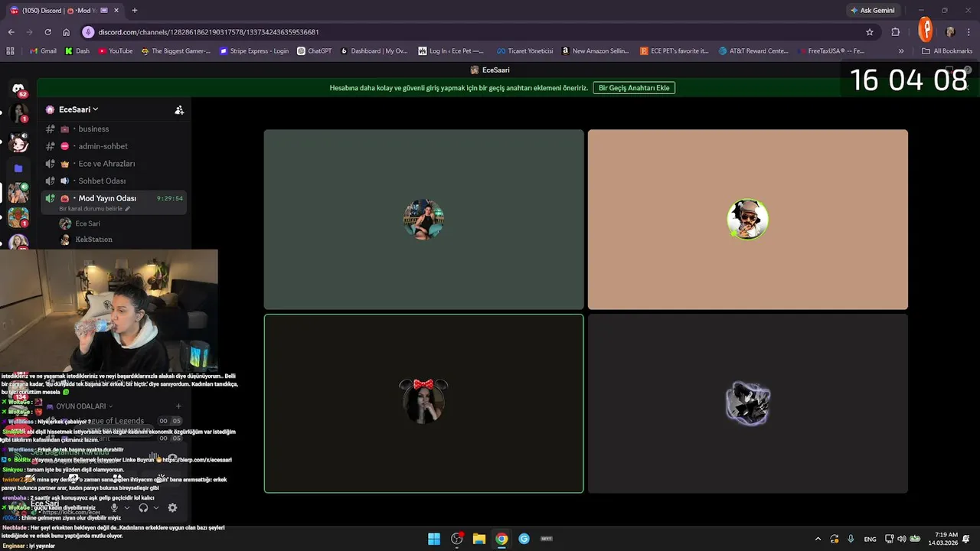Open the purple server folder icon
Viewport: 980px width, 551px height.
click(x=18, y=168)
